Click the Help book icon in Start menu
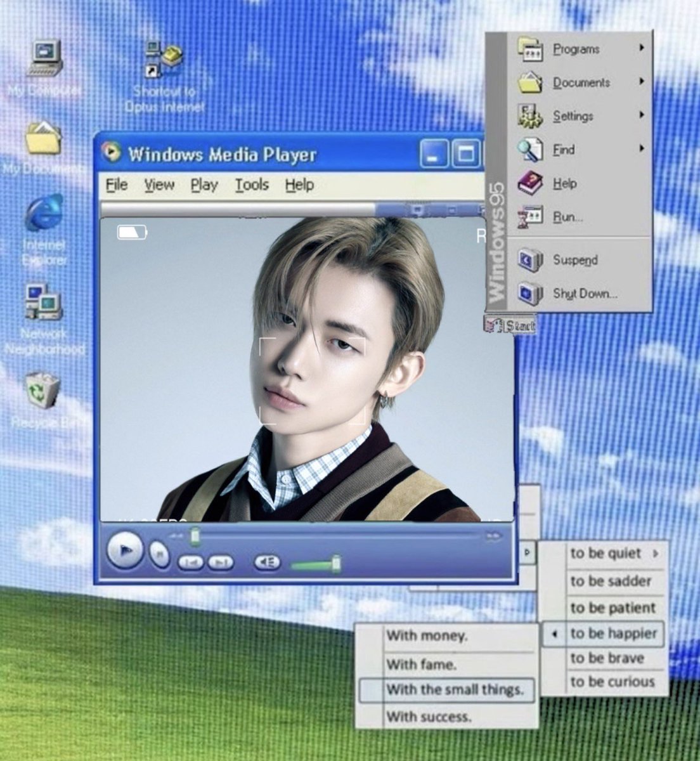 (529, 183)
